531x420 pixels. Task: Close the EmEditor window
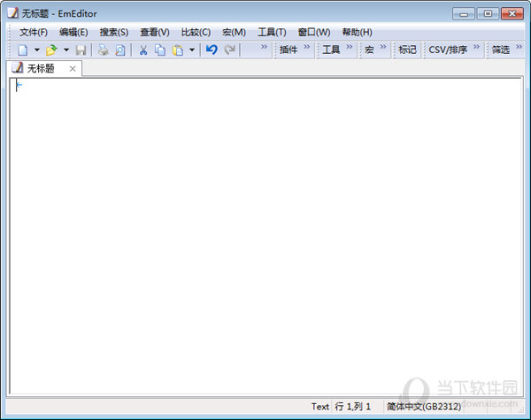click(x=512, y=14)
